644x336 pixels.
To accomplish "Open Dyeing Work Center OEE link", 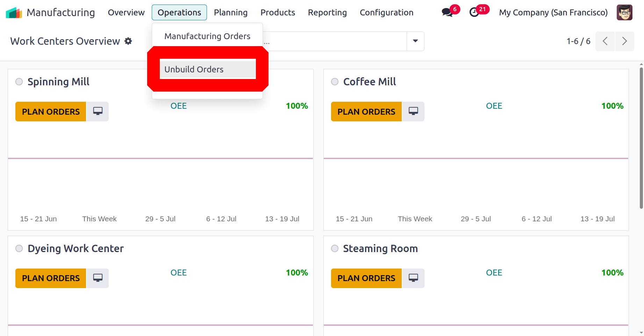I will click(x=179, y=273).
